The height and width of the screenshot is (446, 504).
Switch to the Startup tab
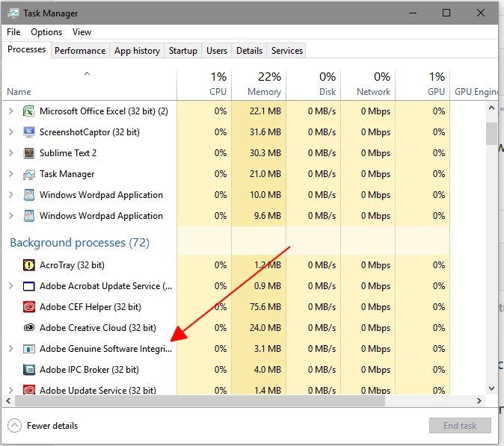pyautogui.click(x=183, y=51)
